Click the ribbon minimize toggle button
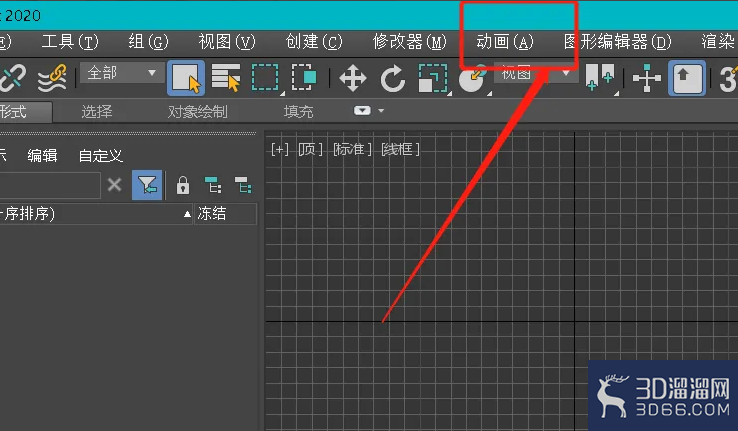Image resolution: width=738 pixels, height=431 pixels. pyautogui.click(x=362, y=111)
